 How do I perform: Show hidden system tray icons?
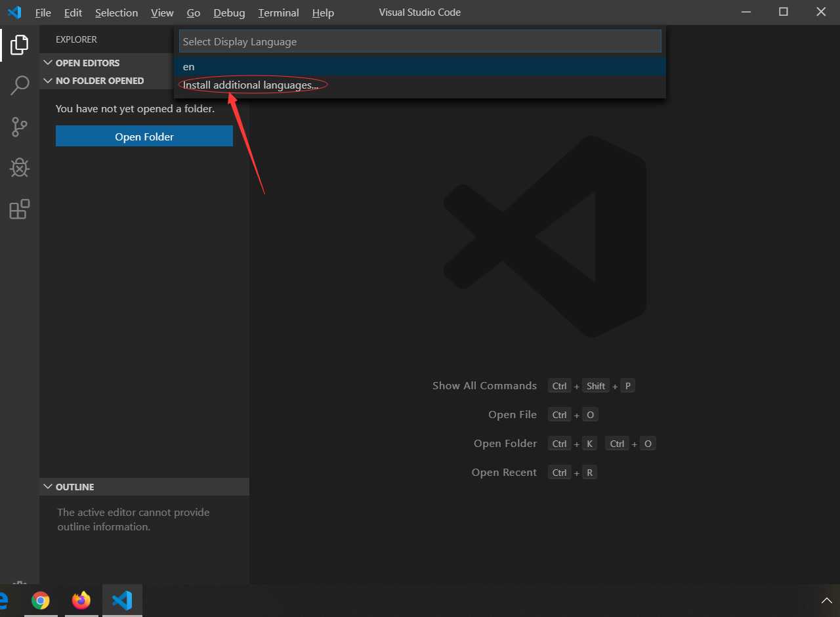coord(826,601)
